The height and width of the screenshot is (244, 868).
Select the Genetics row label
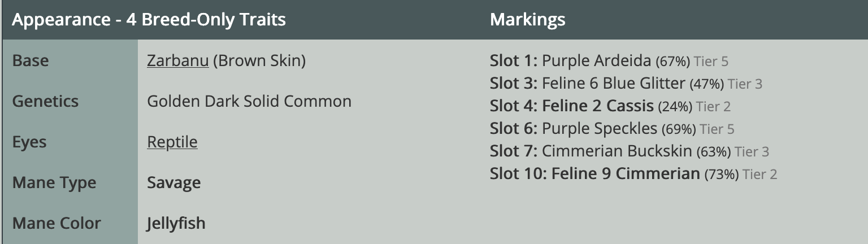point(45,101)
